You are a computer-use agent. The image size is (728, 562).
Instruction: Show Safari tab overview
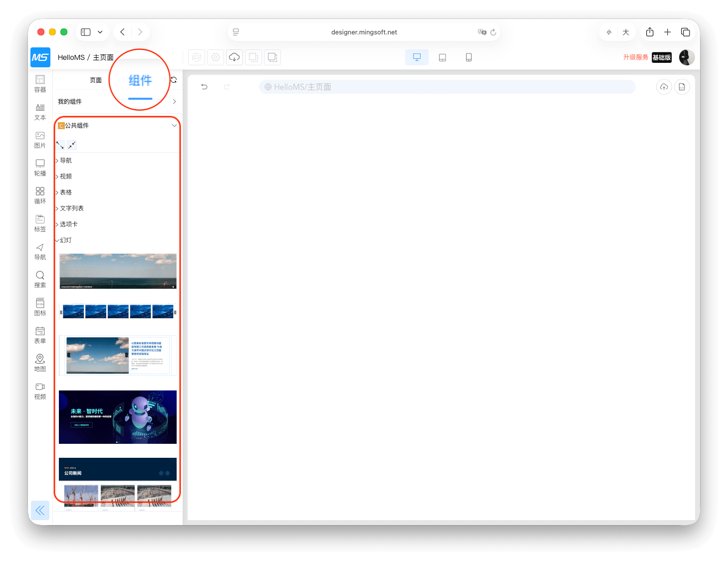[686, 32]
